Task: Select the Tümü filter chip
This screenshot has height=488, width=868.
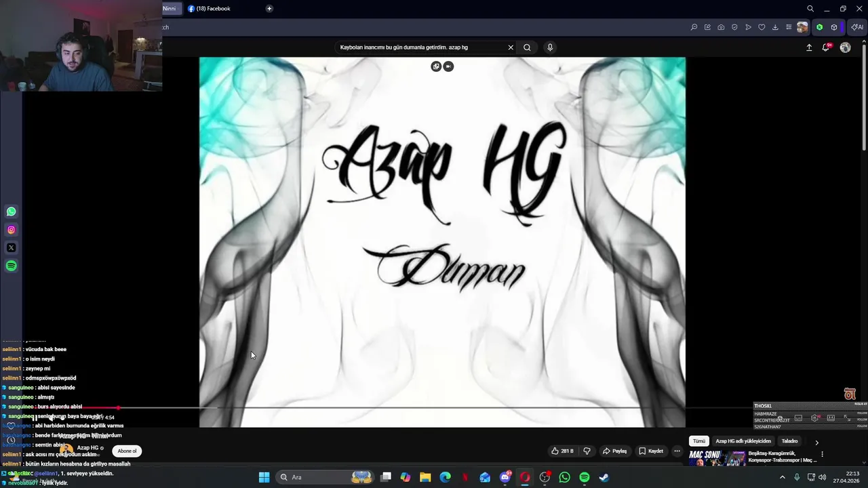Action: click(699, 441)
